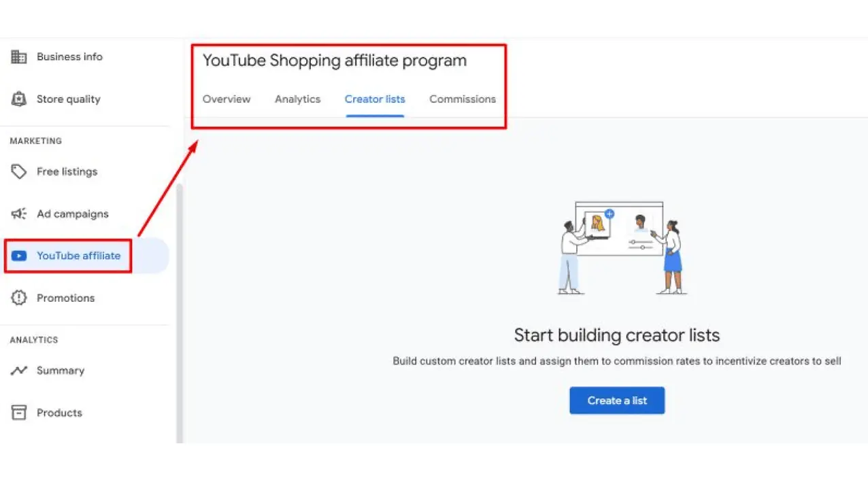Viewport: 868px width, 478px height.
Task: Click the Ad campaigns megaphone icon
Action: [19, 214]
